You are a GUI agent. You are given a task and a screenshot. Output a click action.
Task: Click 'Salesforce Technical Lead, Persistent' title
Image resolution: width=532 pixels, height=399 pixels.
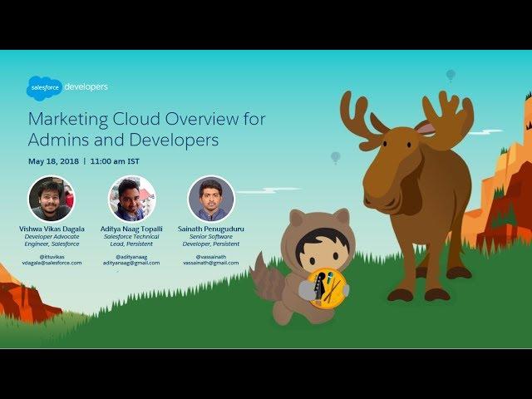(x=131, y=240)
